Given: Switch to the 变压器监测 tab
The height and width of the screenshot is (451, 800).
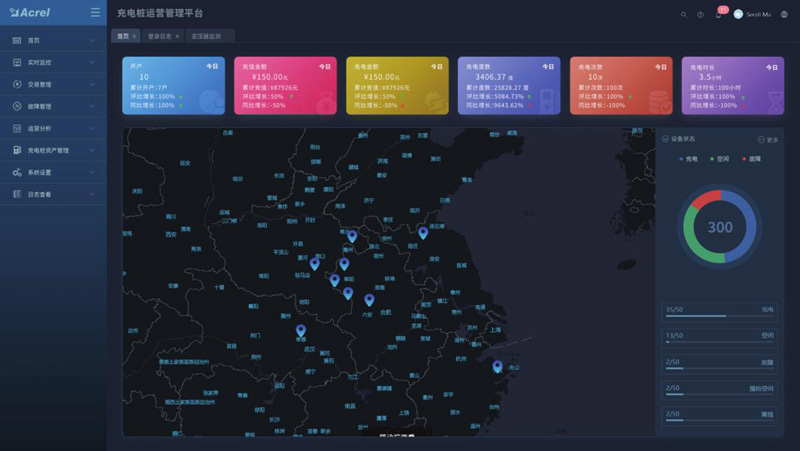Looking at the screenshot, I should pos(206,36).
